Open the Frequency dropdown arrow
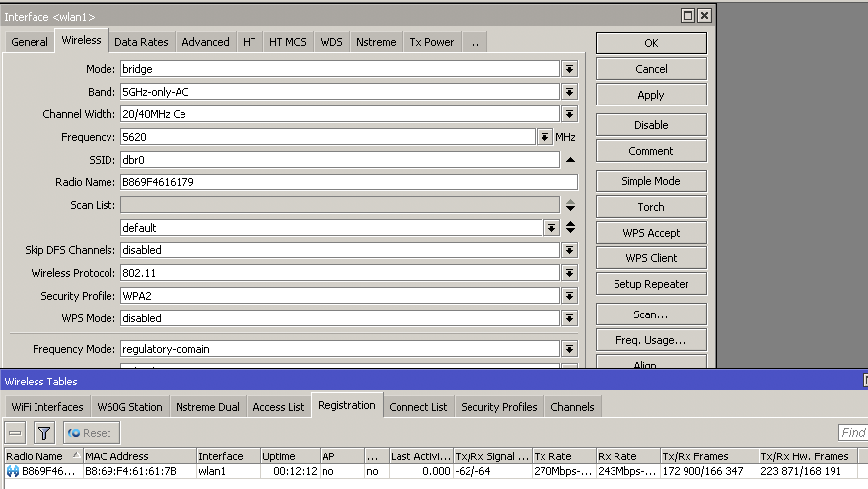Screen dimensions: 868x489 coord(544,137)
